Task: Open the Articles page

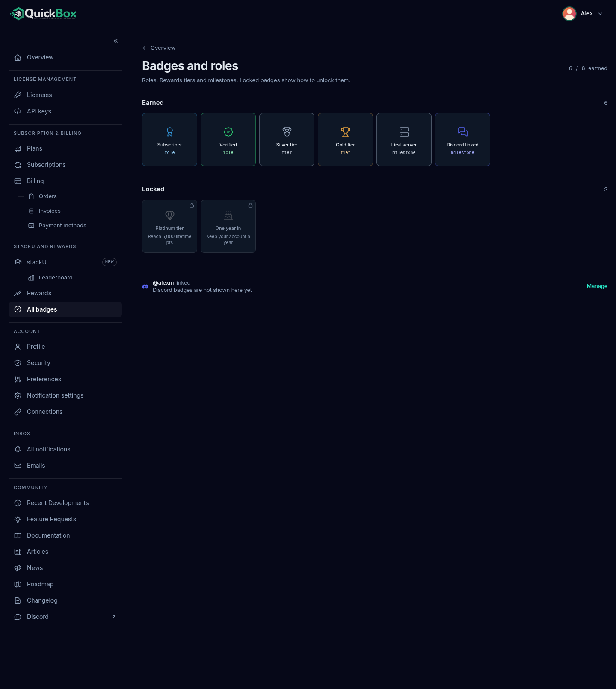Action: point(65,552)
